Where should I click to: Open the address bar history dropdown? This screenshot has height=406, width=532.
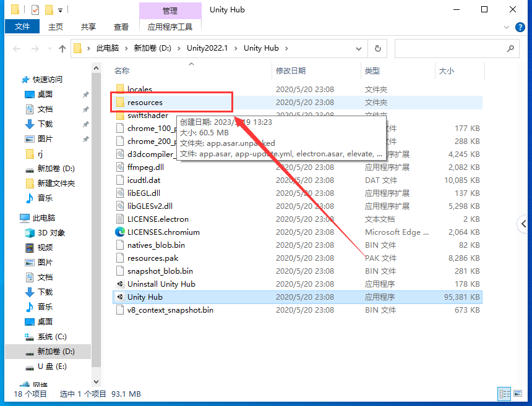point(359,49)
